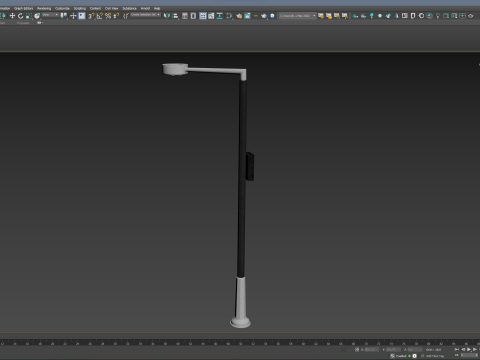The width and height of the screenshot is (480, 360).
Task: Select the Select and Place tool
Action: tap(37, 16)
